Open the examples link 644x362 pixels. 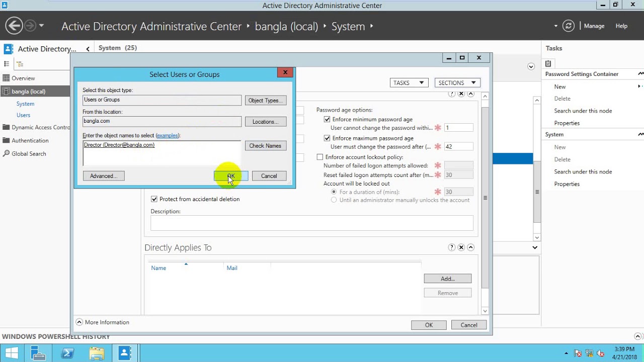168,136
